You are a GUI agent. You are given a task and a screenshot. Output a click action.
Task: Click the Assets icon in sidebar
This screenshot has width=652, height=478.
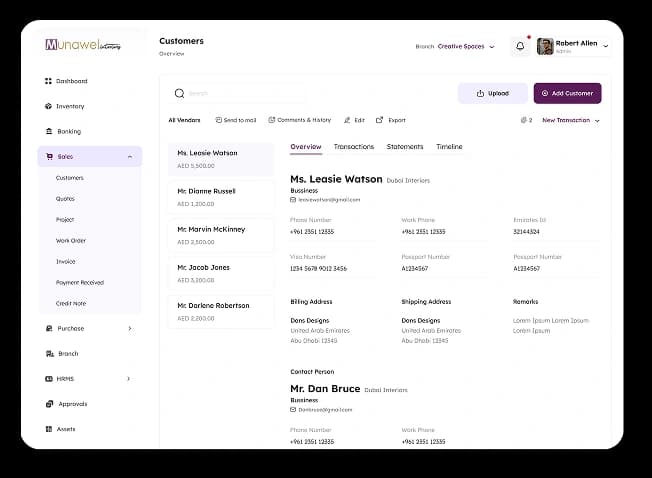point(49,429)
